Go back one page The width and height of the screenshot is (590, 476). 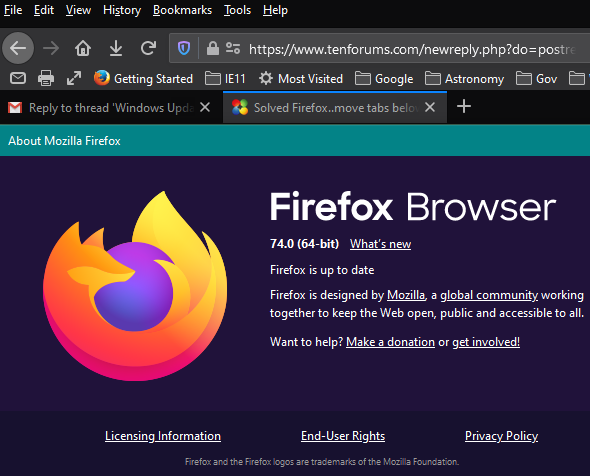click(18, 48)
